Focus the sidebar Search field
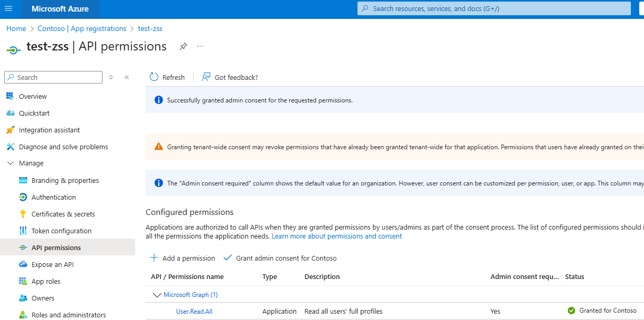The width and height of the screenshot is (644, 320). (53, 77)
